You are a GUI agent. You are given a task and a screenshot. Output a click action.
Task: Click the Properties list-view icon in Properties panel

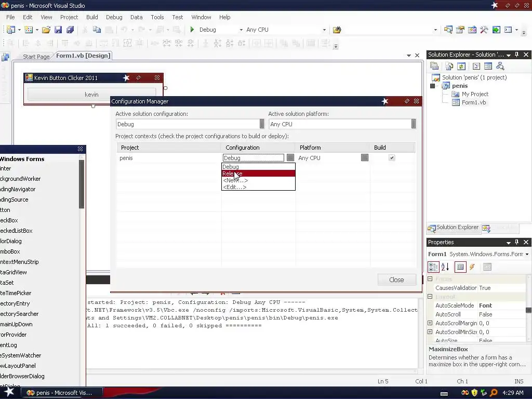click(x=460, y=267)
